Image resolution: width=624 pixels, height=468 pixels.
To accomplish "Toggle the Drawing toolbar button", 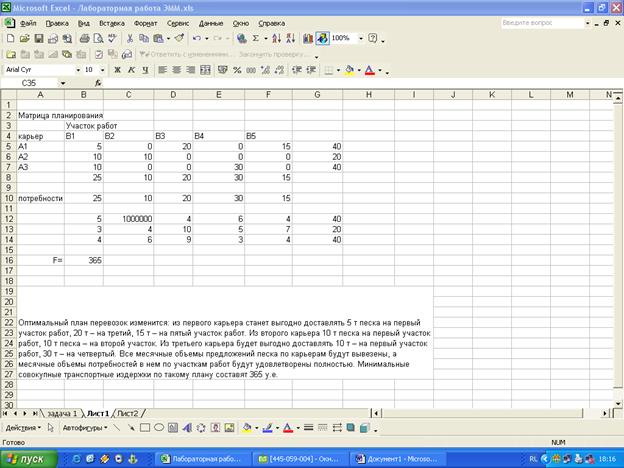I will click(322, 38).
